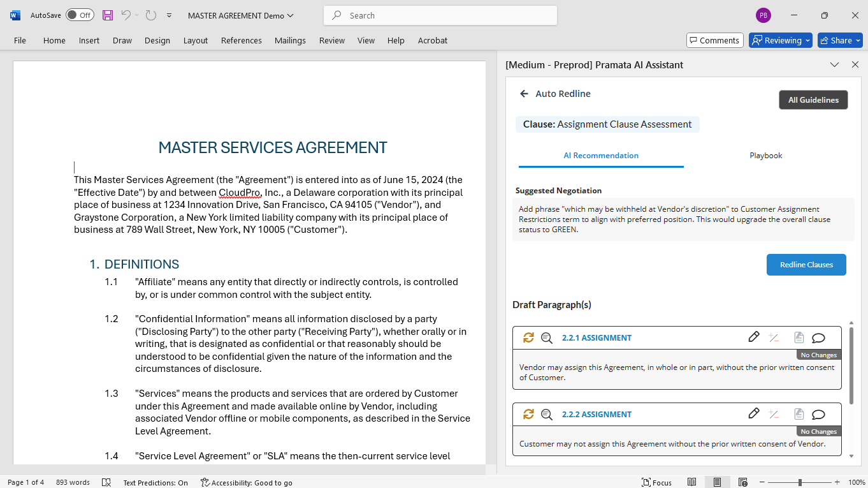The width and height of the screenshot is (868, 488).
Task: Click the Redline Clauses button
Action: (x=806, y=265)
